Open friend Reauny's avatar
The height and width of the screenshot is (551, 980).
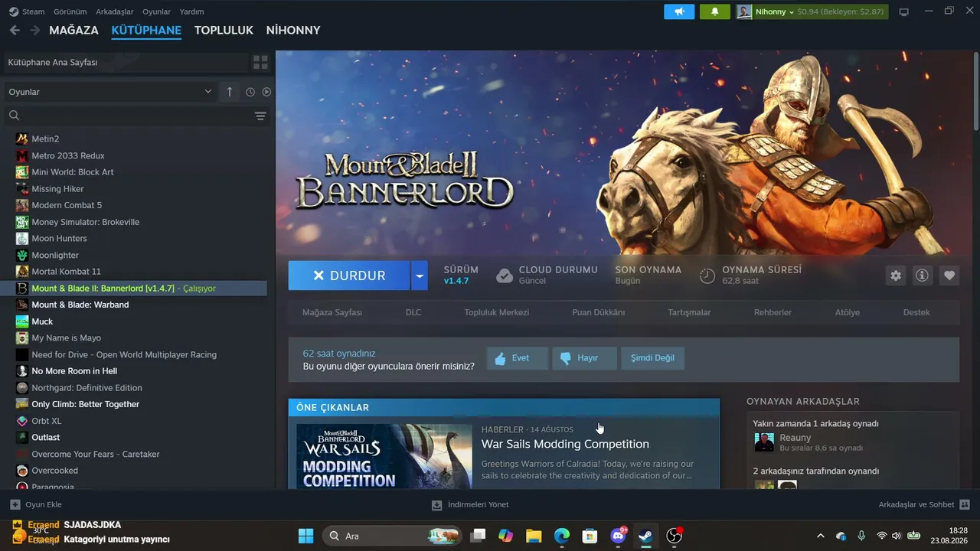coord(764,442)
